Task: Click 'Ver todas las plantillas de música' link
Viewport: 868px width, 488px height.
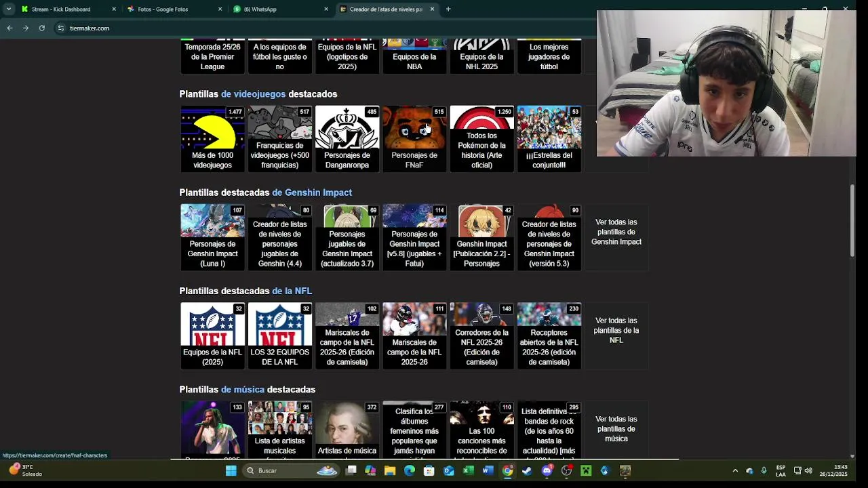Action: (616, 429)
